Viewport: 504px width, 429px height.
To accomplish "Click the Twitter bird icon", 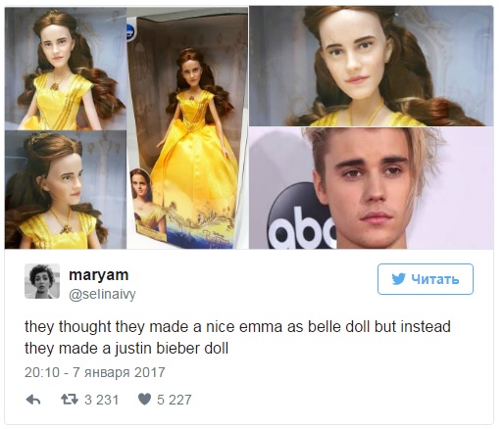I will (x=398, y=279).
